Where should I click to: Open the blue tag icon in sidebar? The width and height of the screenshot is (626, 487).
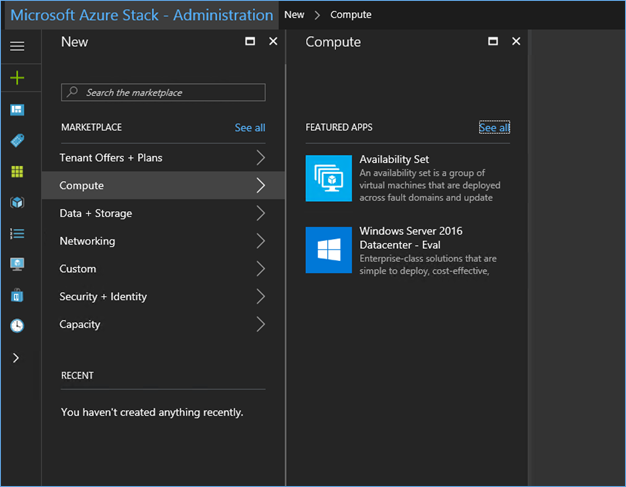tap(17, 140)
